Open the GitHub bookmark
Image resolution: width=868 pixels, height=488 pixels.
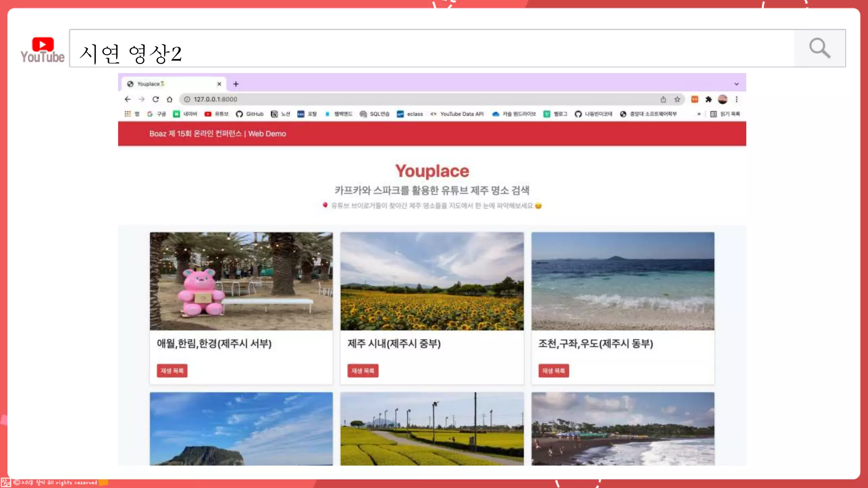click(250, 114)
